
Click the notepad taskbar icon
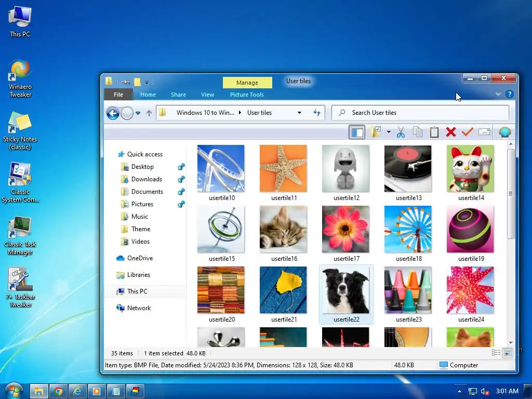(x=116, y=391)
